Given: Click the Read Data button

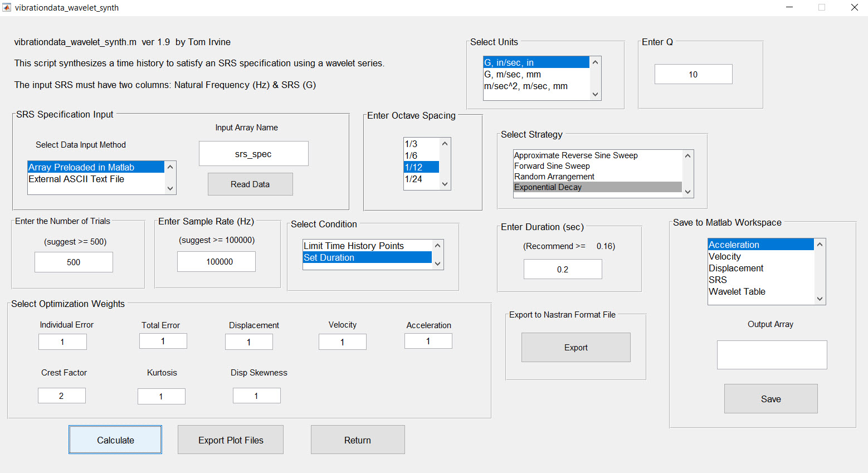Looking at the screenshot, I should pyautogui.click(x=250, y=184).
